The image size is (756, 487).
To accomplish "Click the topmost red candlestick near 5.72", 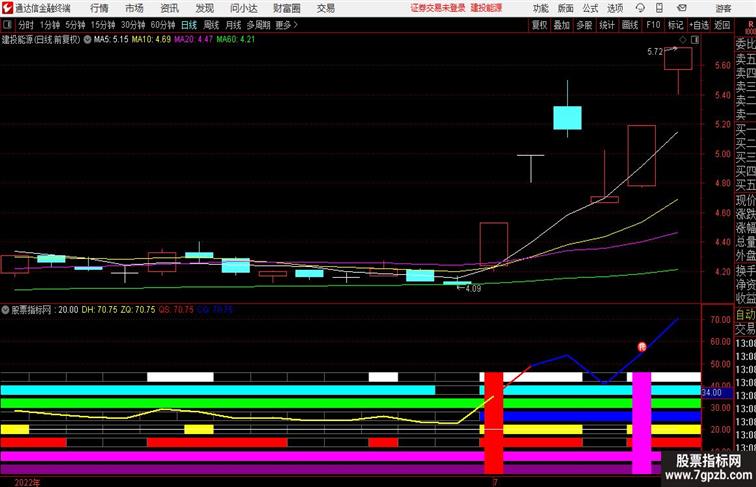I will [x=678, y=58].
